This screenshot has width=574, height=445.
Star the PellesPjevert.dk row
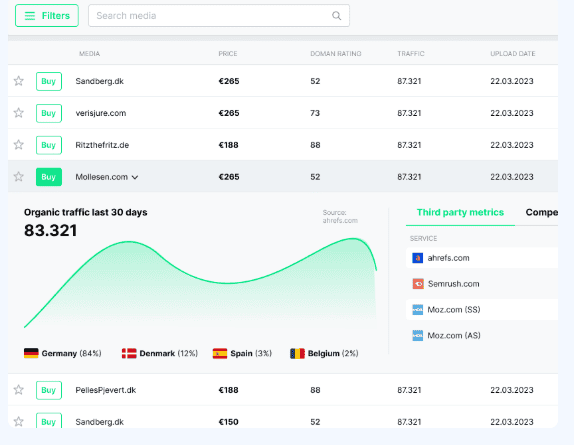pyautogui.click(x=19, y=390)
